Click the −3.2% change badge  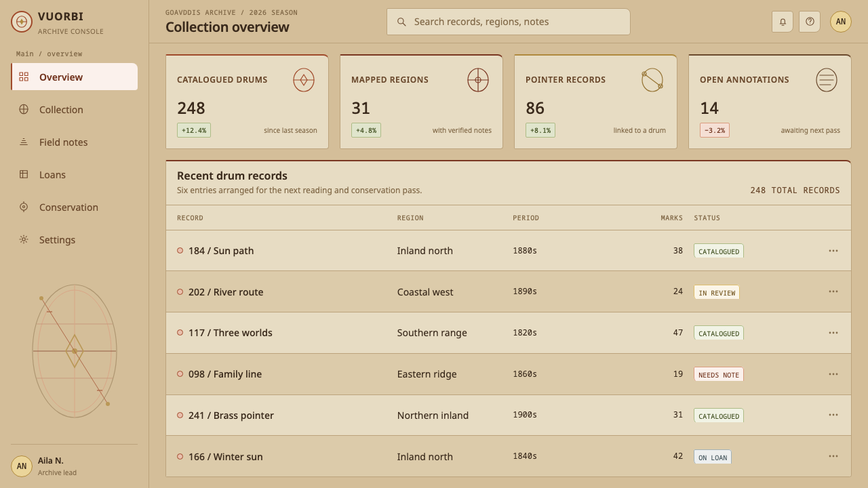coord(715,130)
